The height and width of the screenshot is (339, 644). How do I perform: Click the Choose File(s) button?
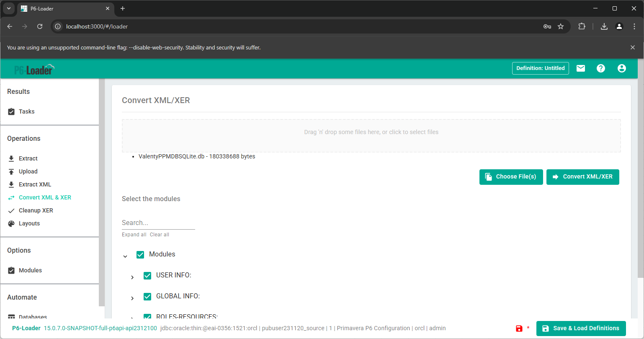(511, 177)
